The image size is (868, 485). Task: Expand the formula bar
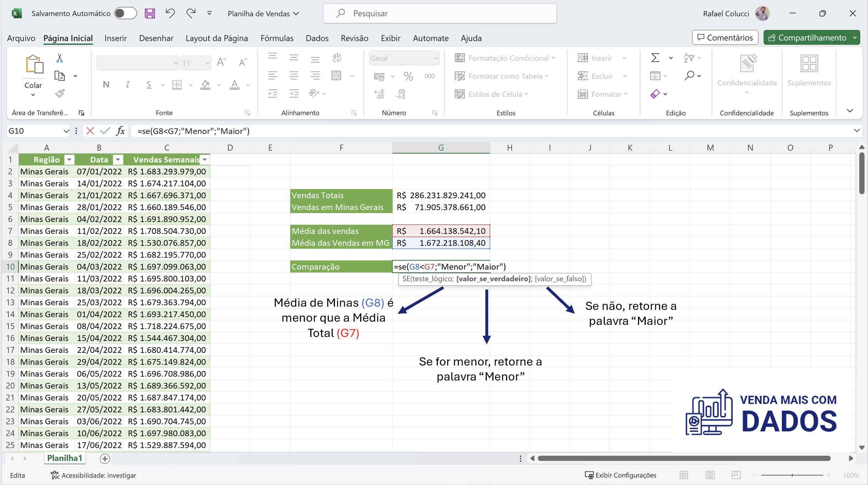point(857,131)
